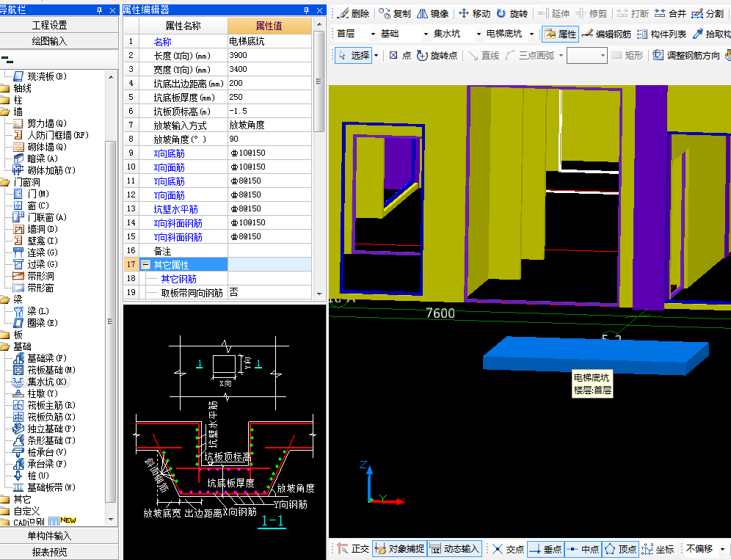Screen dimensions: 731x560
Task: Toggle 动态输入 dynamic input
Action: point(454,549)
